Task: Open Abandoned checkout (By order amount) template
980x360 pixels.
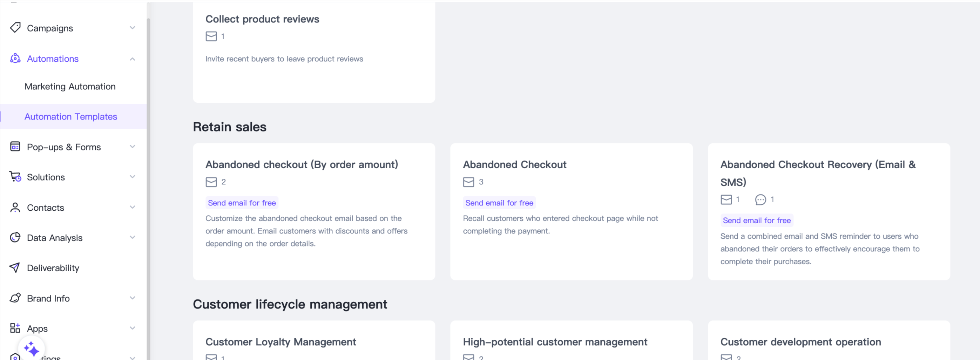Action: pyautogui.click(x=313, y=211)
